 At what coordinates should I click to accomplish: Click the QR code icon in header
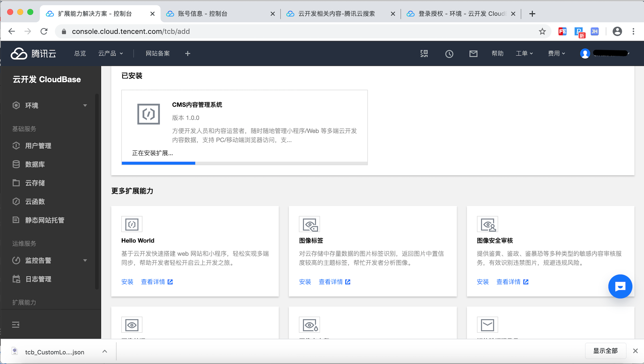(424, 54)
